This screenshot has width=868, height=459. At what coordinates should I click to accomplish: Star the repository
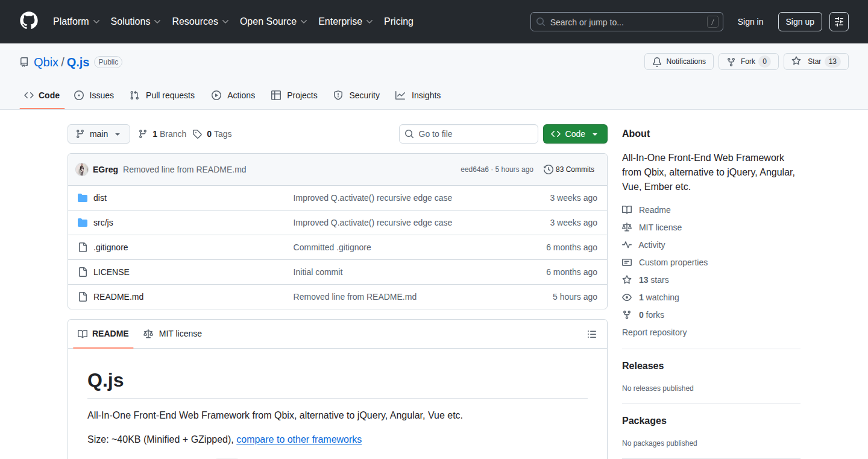(x=816, y=62)
